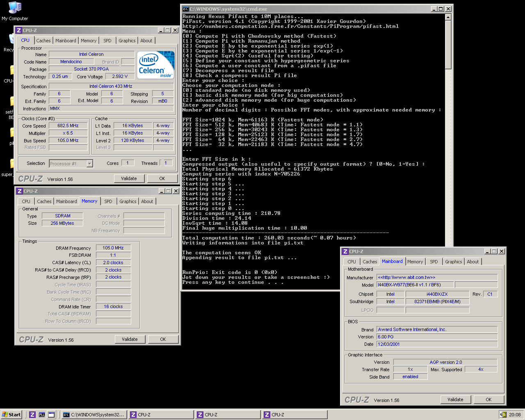Click the cmd.exe title bar icon
Image resolution: width=525 pixels, height=420 pixels.
(x=185, y=9)
